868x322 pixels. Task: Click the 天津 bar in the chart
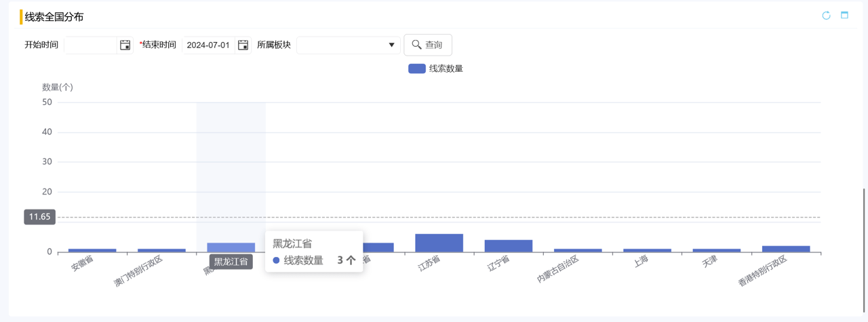[x=717, y=250]
